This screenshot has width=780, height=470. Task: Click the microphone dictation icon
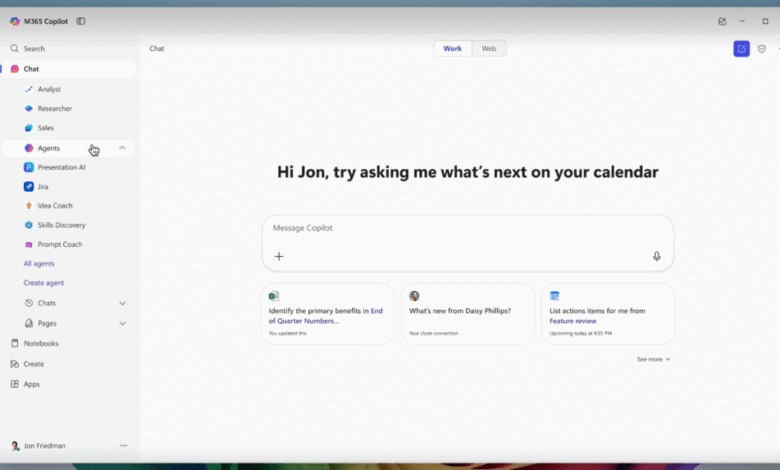[657, 256]
